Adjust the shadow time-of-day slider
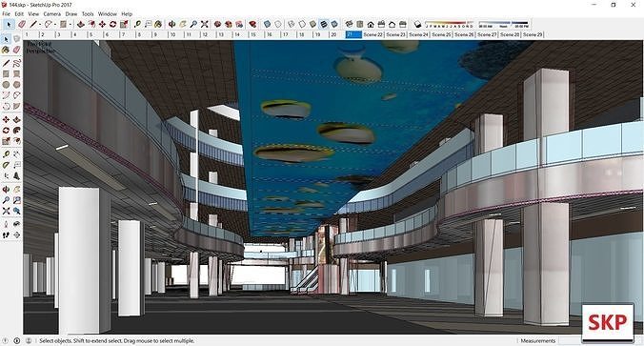 (504, 24)
